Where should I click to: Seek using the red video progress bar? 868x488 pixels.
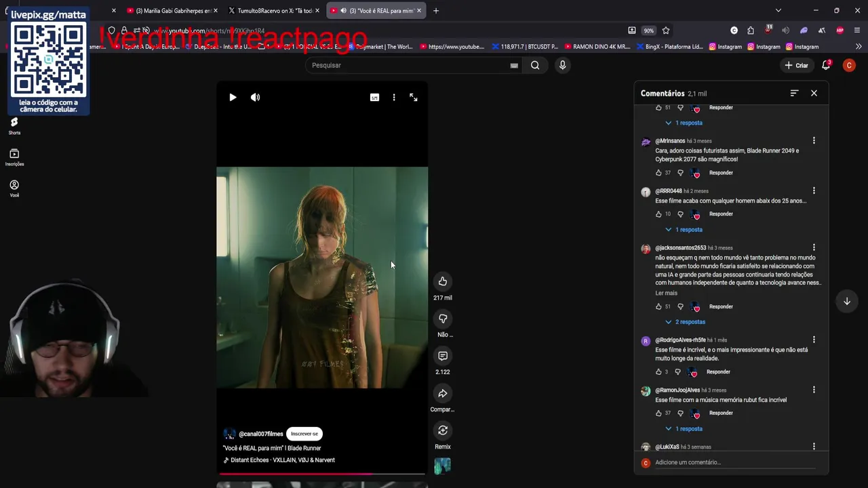pos(322,474)
